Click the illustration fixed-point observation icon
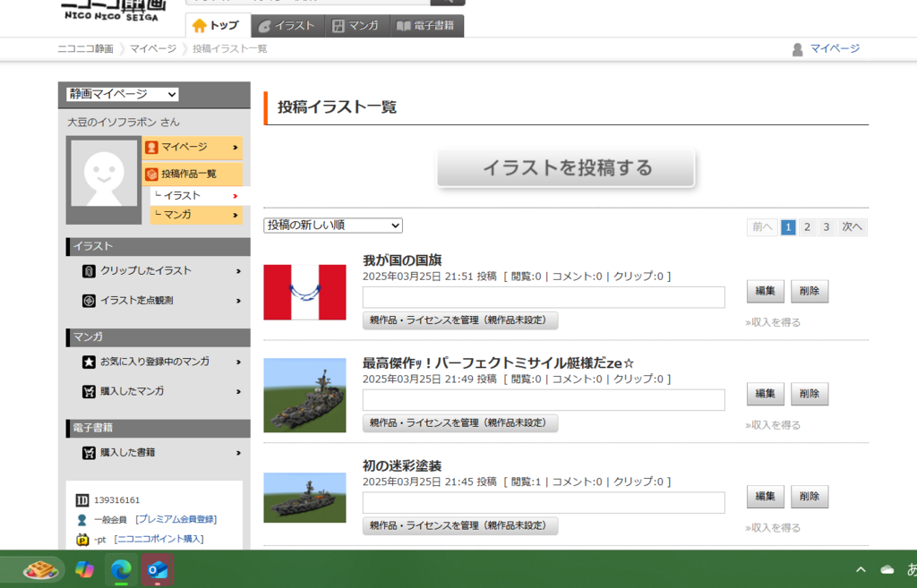 pyautogui.click(x=89, y=301)
